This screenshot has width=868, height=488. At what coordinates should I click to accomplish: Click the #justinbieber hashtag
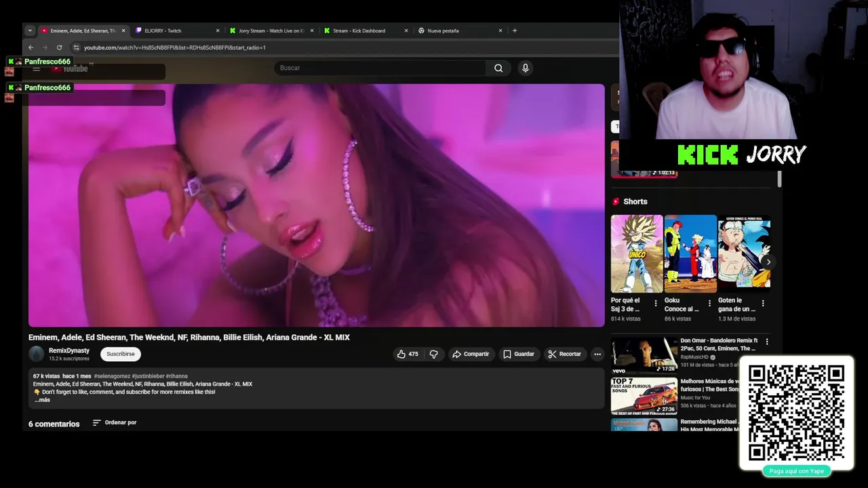tap(149, 376)
